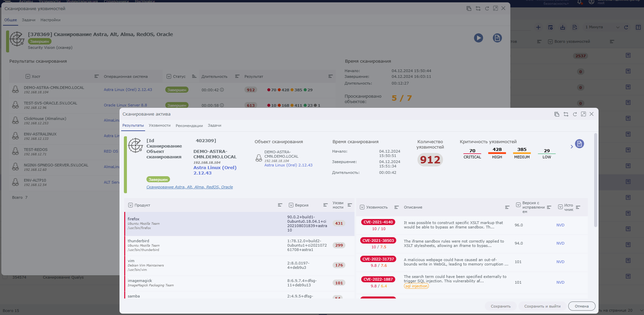
Task: Click the refresh icon in Сканирование уязвимостей title bar
Action: pyautogui.click(x=487, y=8)
